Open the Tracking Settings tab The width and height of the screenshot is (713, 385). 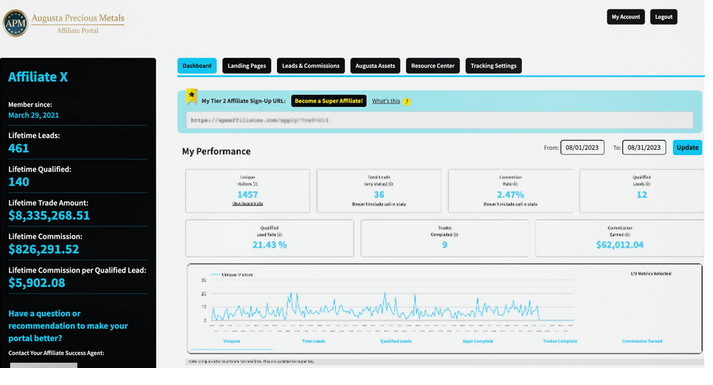tap(493, 65)
